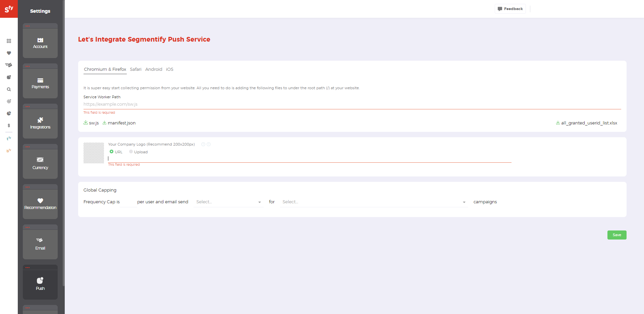Select the URL radio option for logo
The height and width of the screenshot is (314, 644).
111,152
